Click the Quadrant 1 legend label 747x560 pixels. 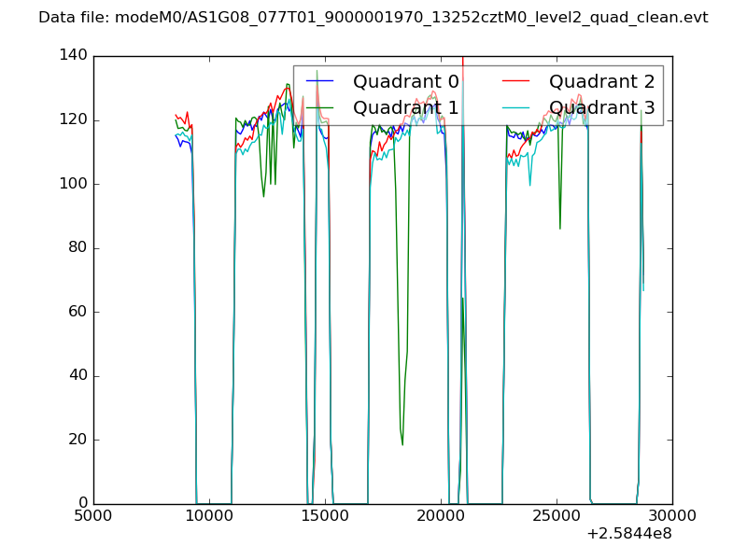405,108
